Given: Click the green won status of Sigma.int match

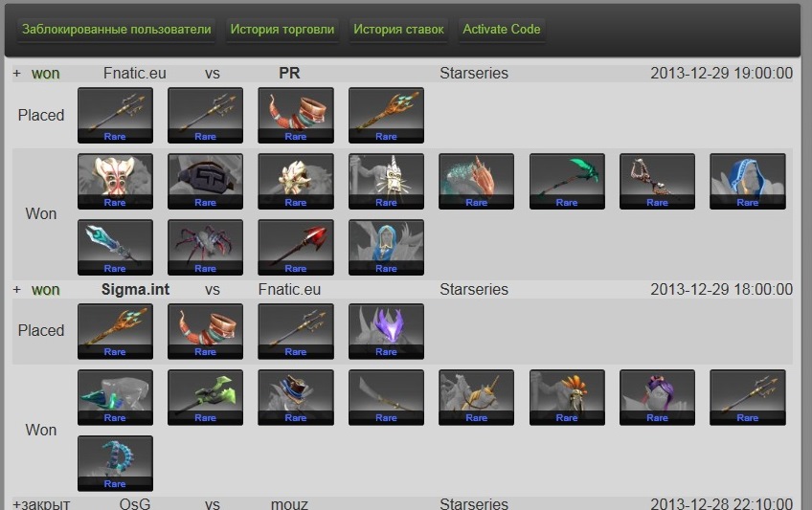Looking at the screenshot, I should coord(46,290).
